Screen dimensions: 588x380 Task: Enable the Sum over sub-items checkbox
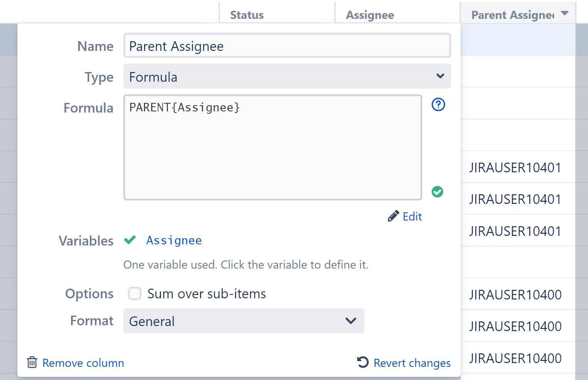coord(135,293)
